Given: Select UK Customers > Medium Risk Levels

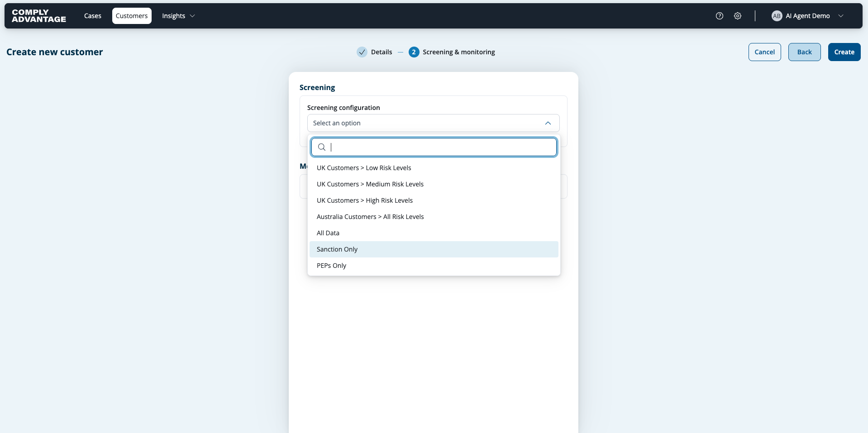Looking at the screenshot, I should click(x=434, y=184).
